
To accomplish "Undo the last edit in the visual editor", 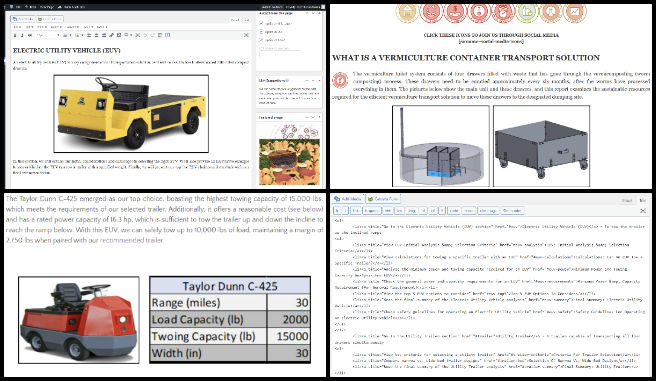I will [x=145, y=35].
